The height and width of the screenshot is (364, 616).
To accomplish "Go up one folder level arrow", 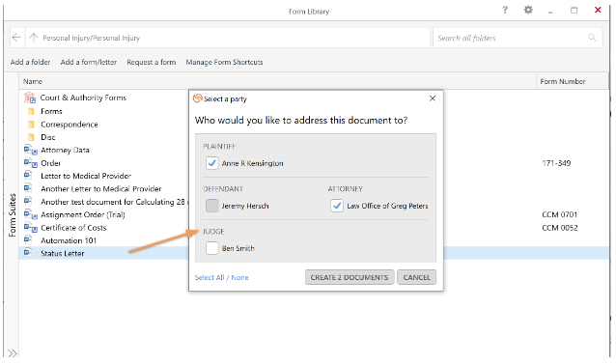I will 34,38.
